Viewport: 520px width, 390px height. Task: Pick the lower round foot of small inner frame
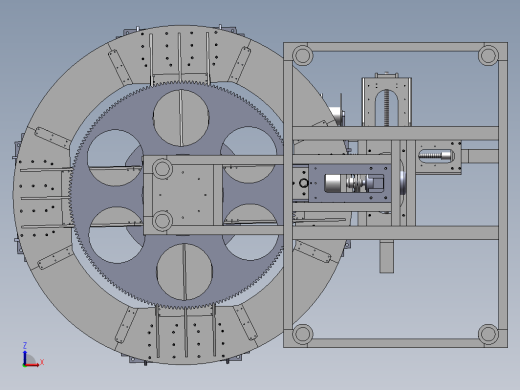tap(162, 220)
